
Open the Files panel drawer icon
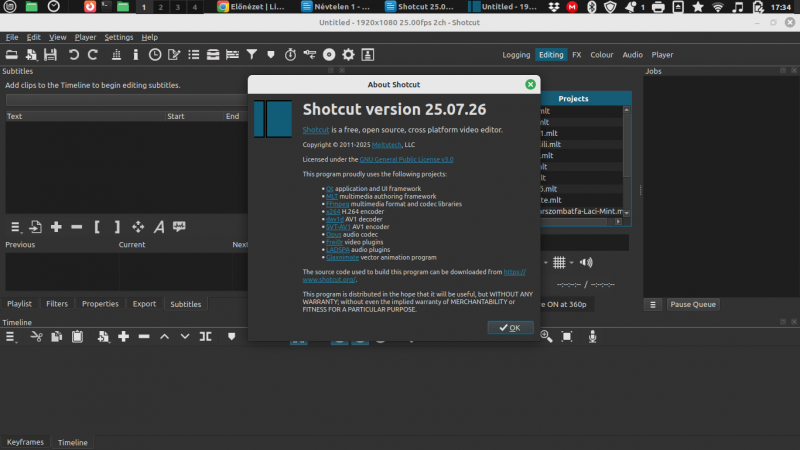(213, 55)
